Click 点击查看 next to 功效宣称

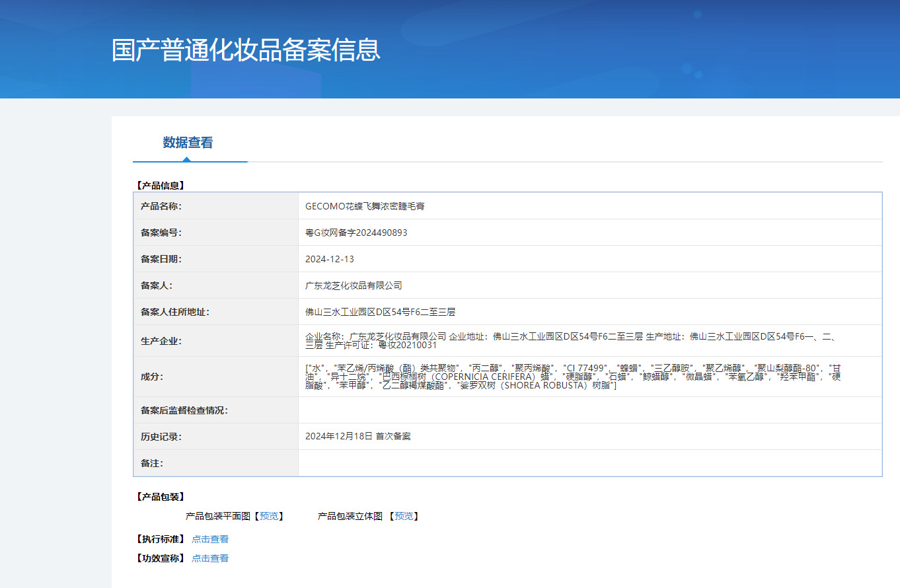(210, 558)
